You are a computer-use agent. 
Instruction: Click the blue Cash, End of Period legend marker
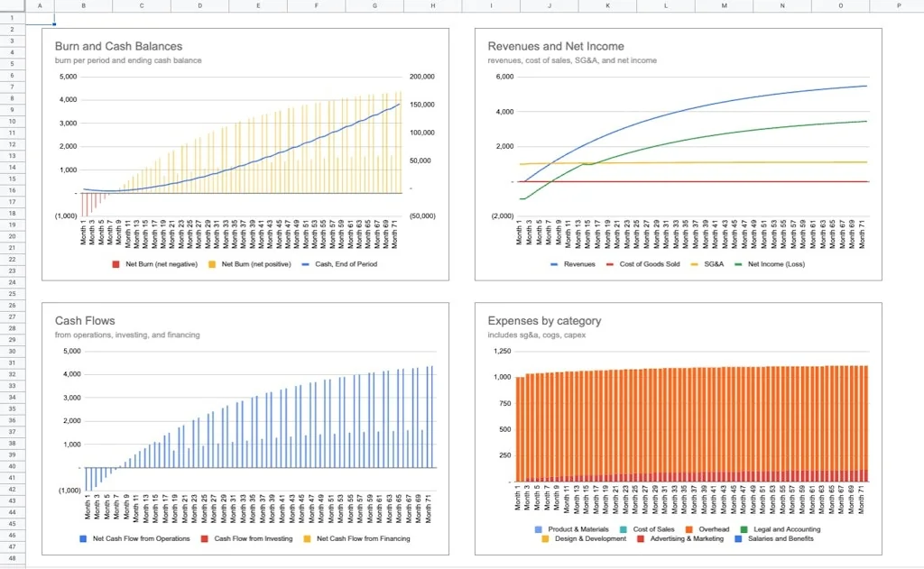click(x=307, y=264)
